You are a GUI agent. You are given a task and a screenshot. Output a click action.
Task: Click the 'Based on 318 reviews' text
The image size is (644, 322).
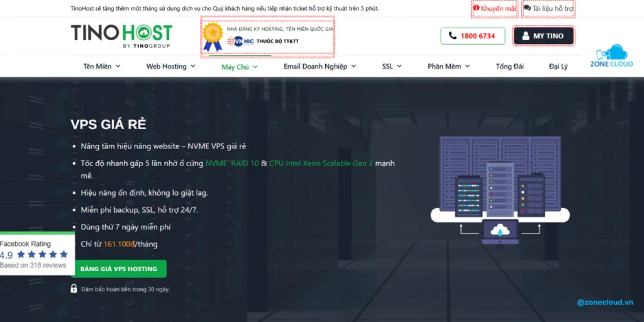click(x=33, y=265)
